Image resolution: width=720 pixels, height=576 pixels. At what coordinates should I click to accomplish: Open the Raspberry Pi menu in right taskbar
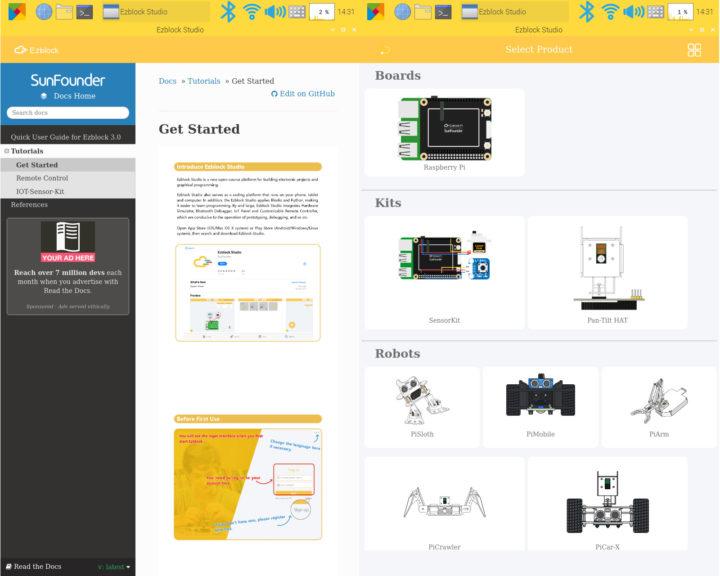tap(375, 11)
